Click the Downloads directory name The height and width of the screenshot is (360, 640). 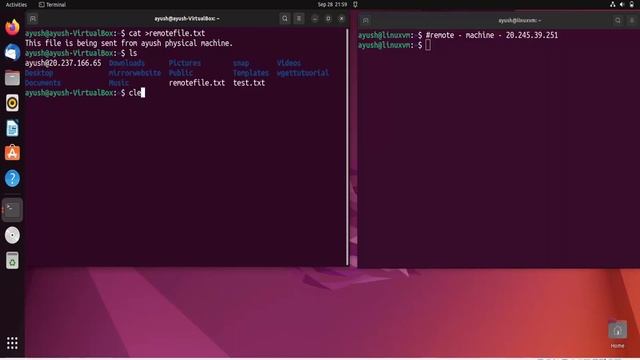pos(127,63)
